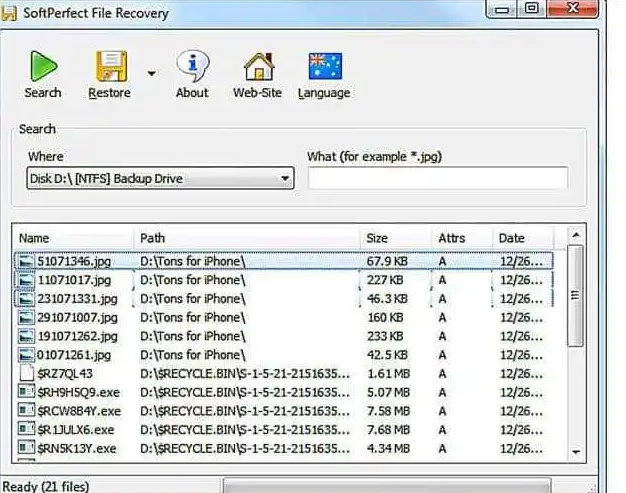Click the 5.07 MB size cell
This screenshot has height=493, width=626.
[x=388, y=393]
